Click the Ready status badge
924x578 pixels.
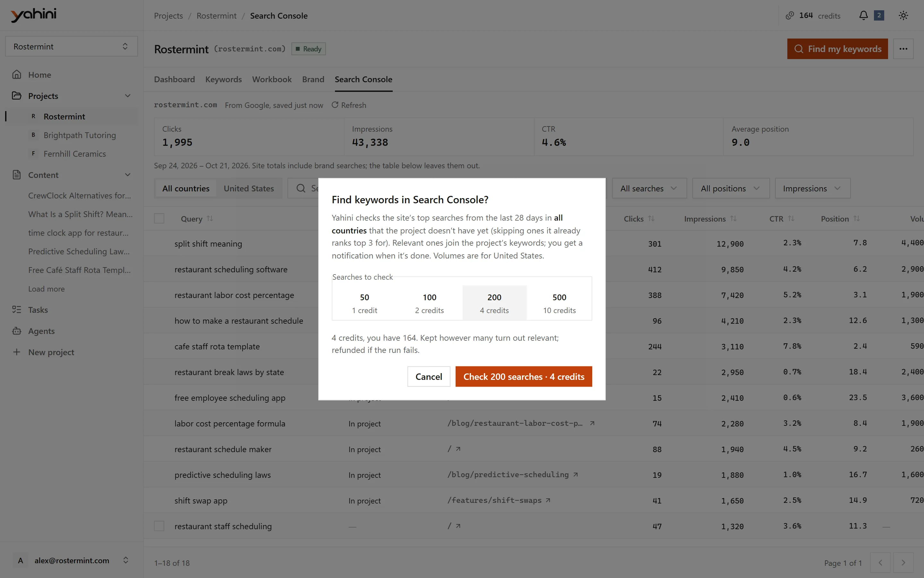coord(308,49)
